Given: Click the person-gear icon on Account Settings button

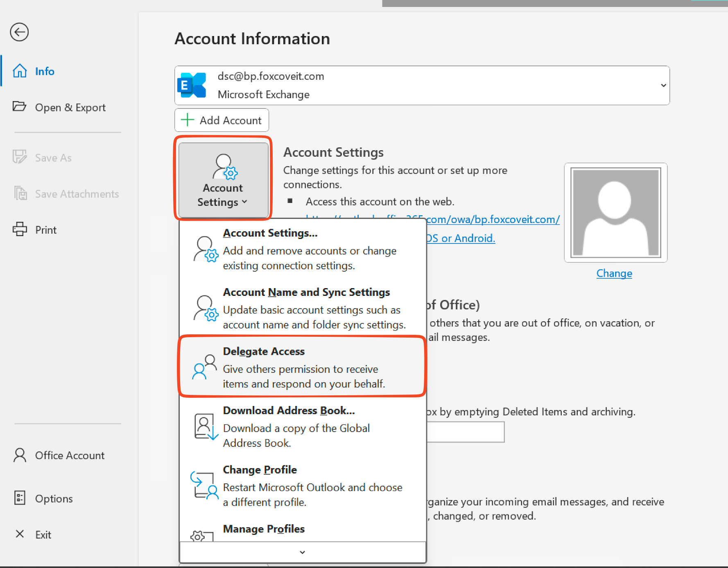Looking at the screenshot, I should (225, 167).
